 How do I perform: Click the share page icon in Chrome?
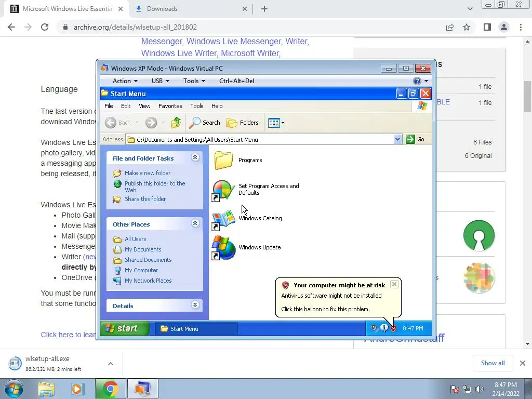[x=450, y=27]
